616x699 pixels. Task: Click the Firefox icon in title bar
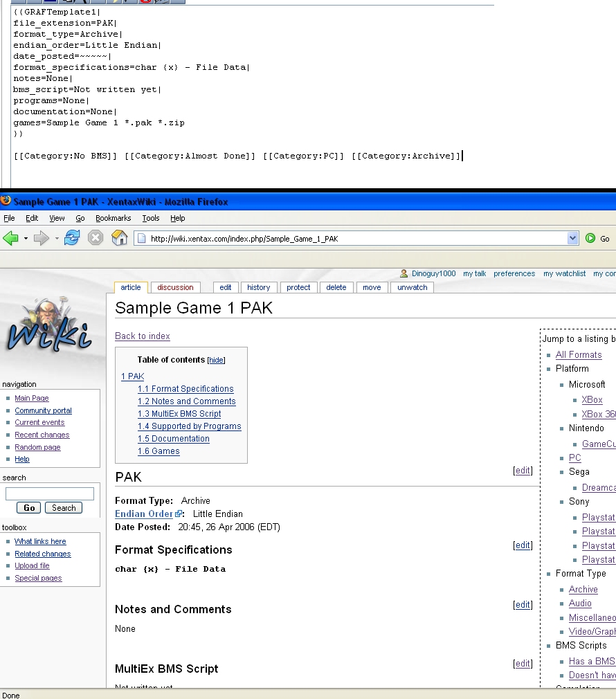click(x=6, y=201)
